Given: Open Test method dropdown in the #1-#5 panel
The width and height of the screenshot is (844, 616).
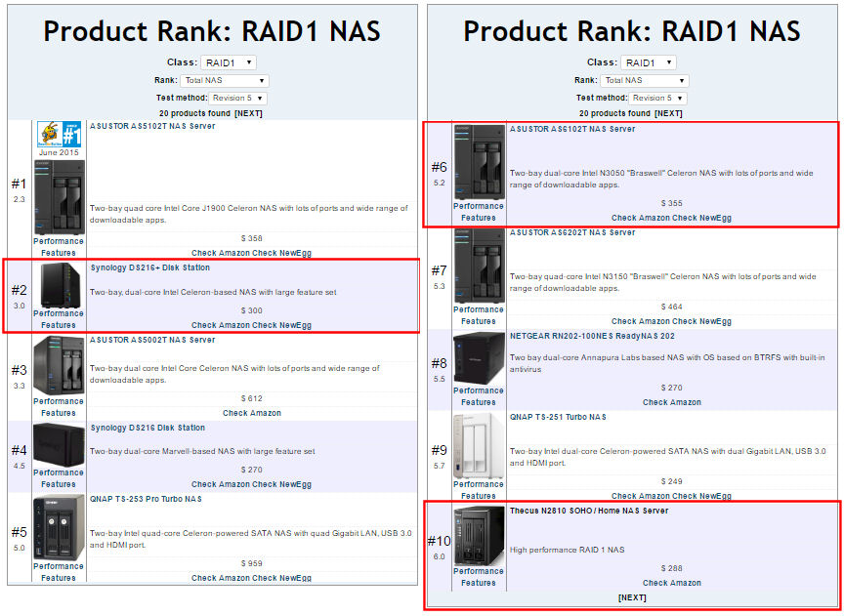Looking at the screenshot, I should click(x=237, y=99).
